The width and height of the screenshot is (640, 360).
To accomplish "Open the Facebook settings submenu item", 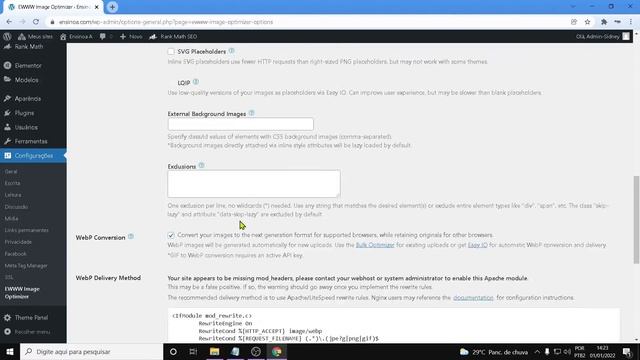I will pyautogui.click(x=16, y=254).
